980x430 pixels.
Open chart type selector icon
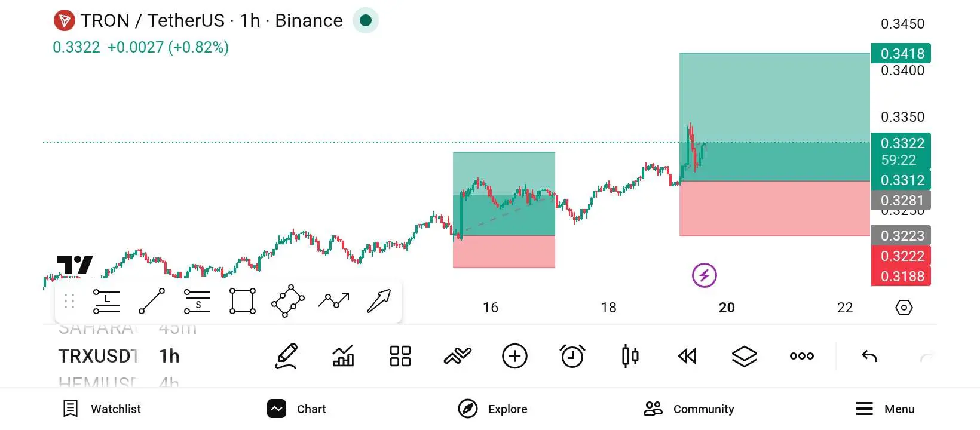630,357
